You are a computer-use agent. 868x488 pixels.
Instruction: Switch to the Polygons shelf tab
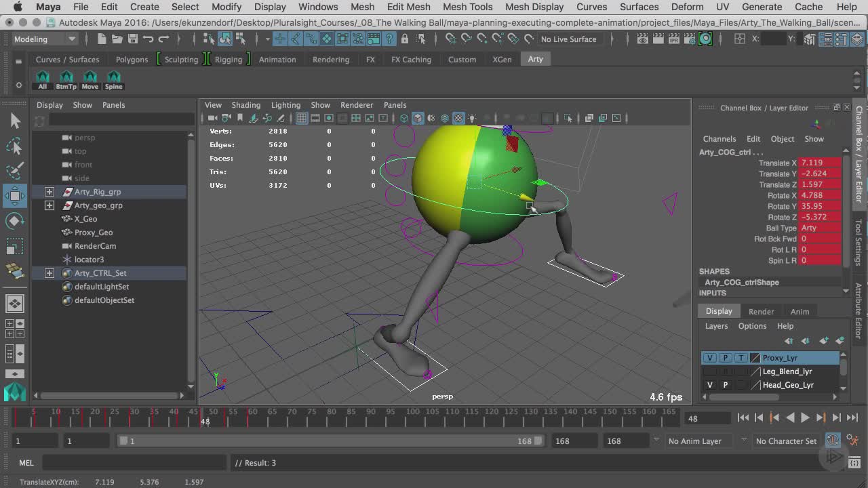tap(132, 60)
